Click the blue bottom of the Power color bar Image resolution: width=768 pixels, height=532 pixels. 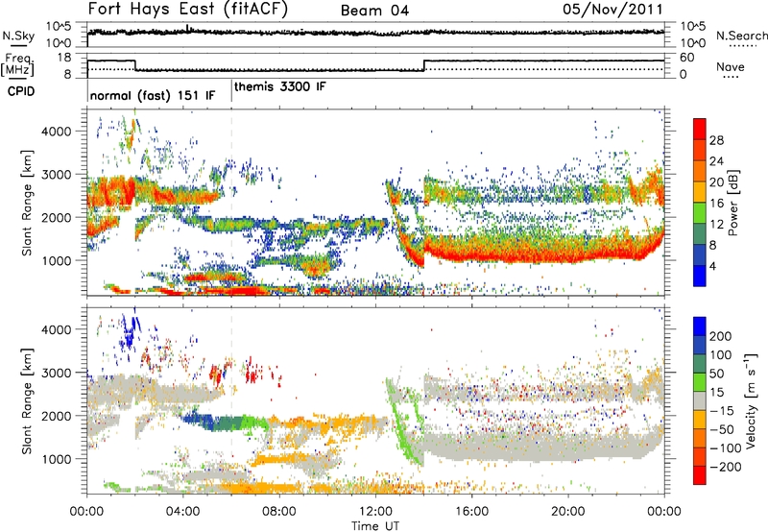[x=700, y=276]
